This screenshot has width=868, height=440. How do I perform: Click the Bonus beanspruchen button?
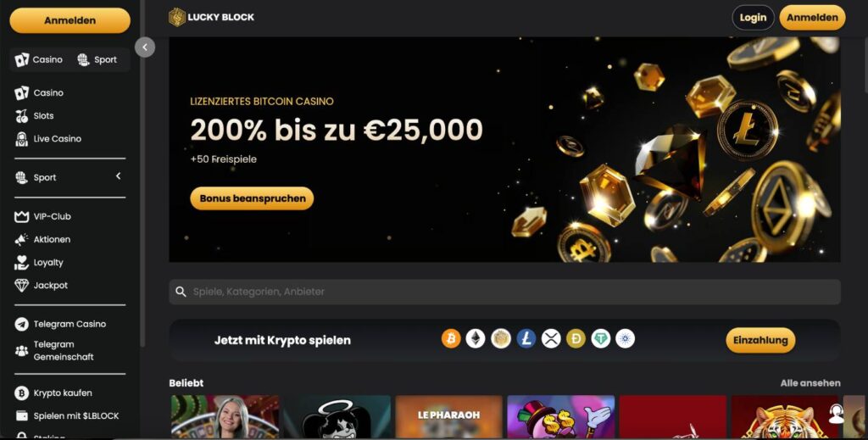252,198
